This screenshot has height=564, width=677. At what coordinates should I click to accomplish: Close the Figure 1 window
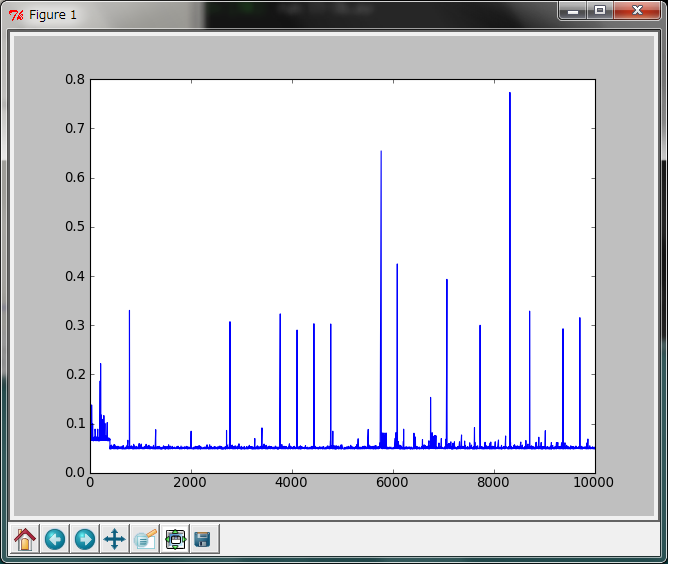tap(637, 10)
